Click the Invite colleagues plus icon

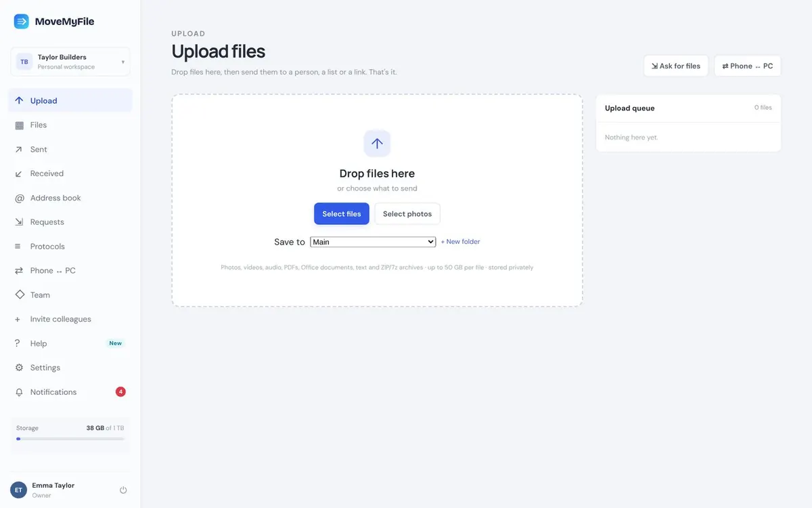click(19, 320)
